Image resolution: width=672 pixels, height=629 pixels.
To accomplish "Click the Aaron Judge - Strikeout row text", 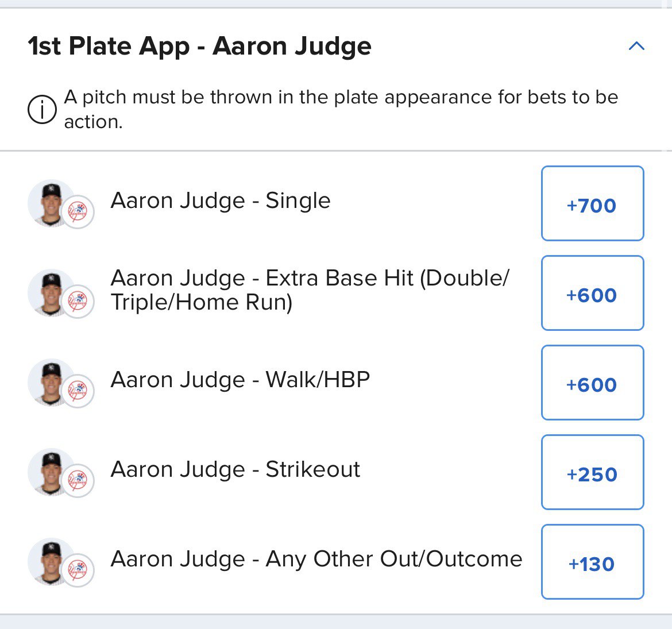I will 235,469.
